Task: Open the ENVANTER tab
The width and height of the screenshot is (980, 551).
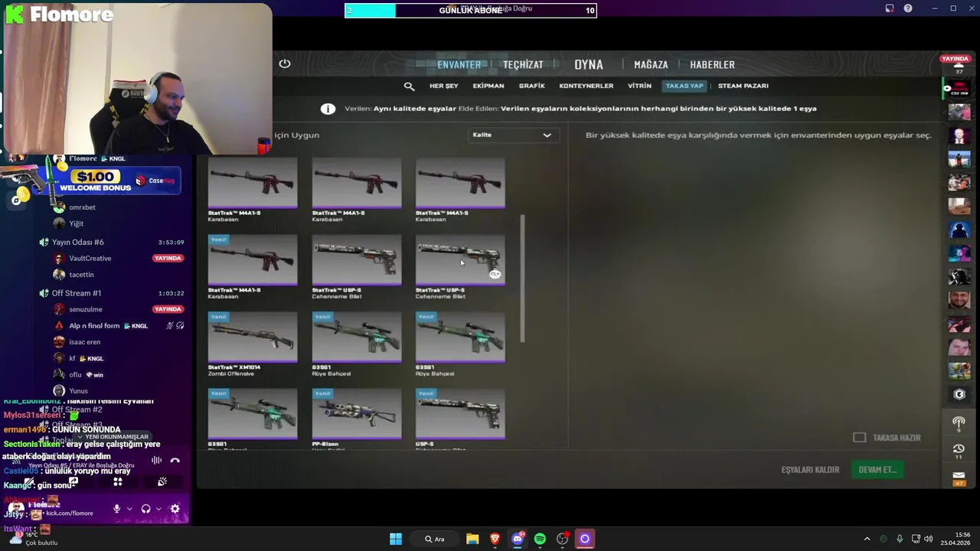Action: (459, 65)
